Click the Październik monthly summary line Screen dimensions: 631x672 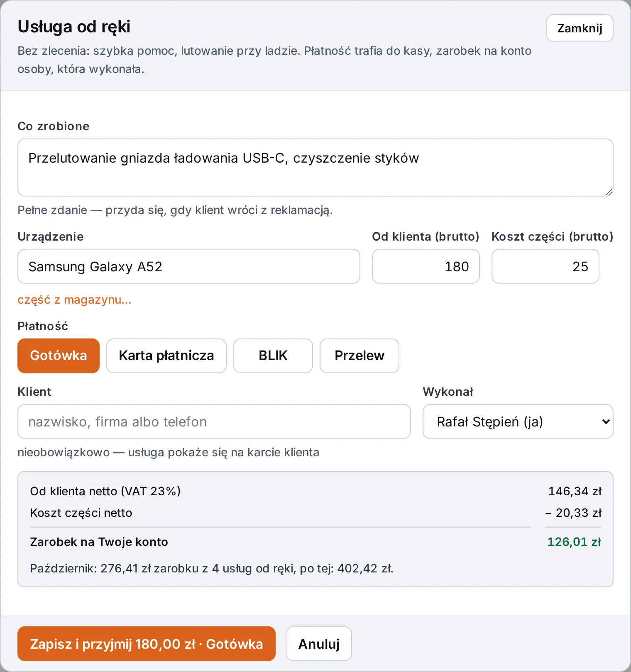(x=212, y=568)
